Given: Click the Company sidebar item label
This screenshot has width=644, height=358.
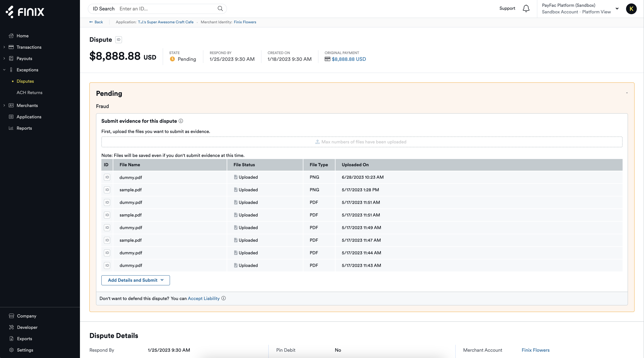Looking at the screenshot, I should pos(26,316).
